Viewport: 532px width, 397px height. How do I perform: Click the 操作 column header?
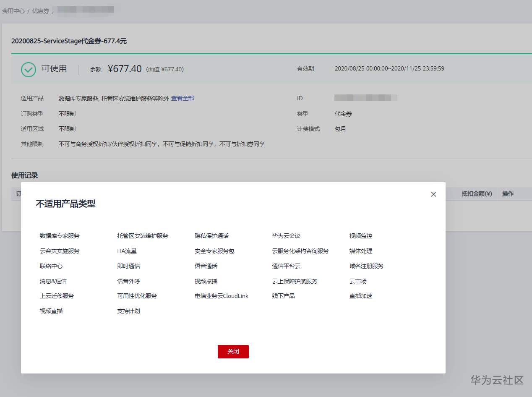(508, 193)
